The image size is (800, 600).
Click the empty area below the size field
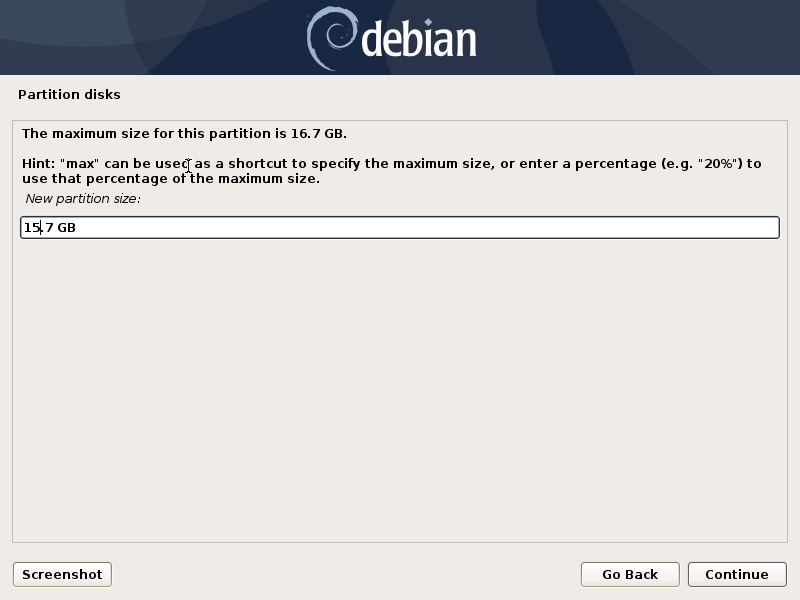pyautogui.click(x=400, y=388)
